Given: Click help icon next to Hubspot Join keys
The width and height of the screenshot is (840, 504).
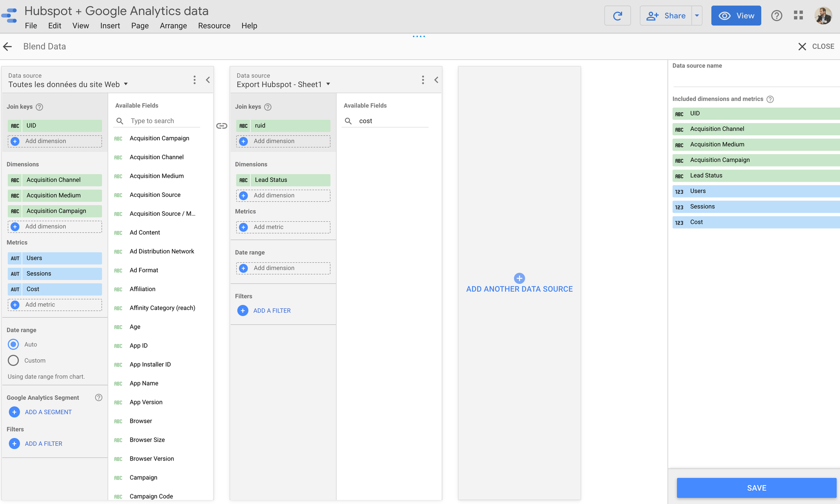Looking at the screenshot, I should 268,107.
